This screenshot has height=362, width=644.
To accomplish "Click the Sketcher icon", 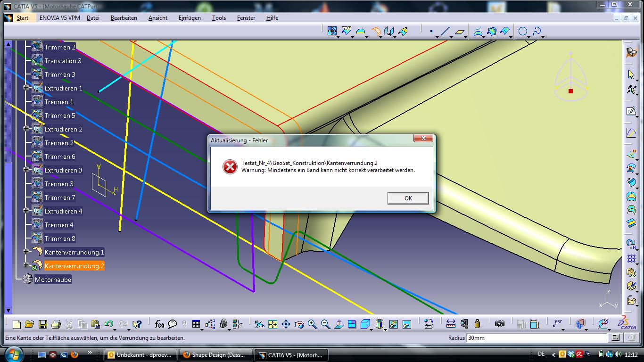I will click(x=631, y=111).
